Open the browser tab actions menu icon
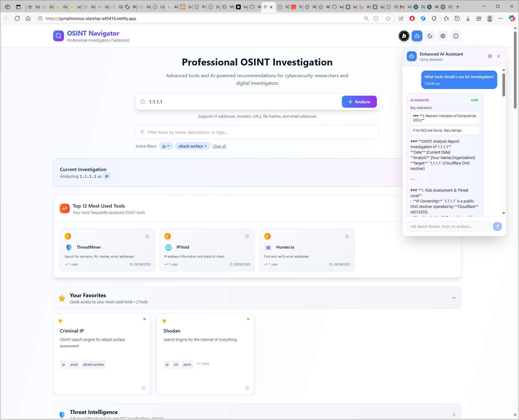Image resolution: width=519 pixels, height=420 pixels. (x=18, y=7)
